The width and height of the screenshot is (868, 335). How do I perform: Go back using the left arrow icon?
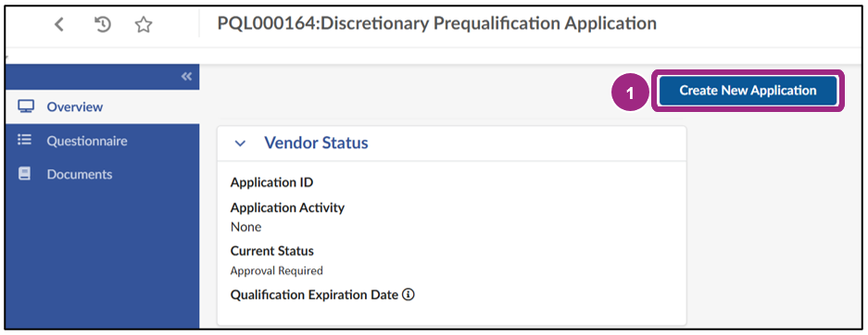click(59, 24)
